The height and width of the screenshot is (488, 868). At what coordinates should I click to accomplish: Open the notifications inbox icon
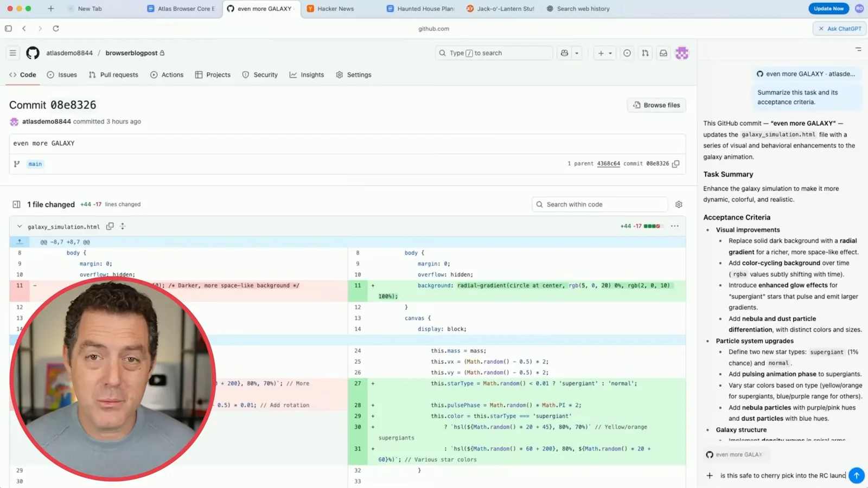click(x=663, y=53)
